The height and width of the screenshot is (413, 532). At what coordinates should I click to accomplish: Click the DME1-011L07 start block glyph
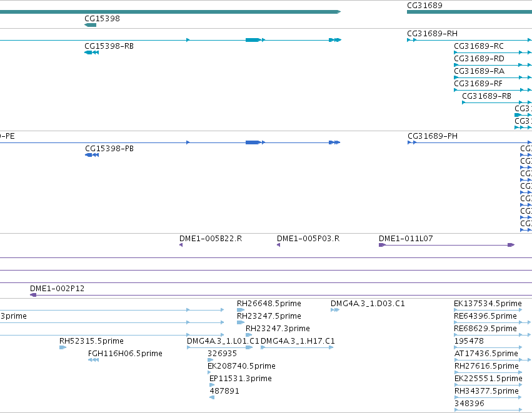(x=382, y=245)
